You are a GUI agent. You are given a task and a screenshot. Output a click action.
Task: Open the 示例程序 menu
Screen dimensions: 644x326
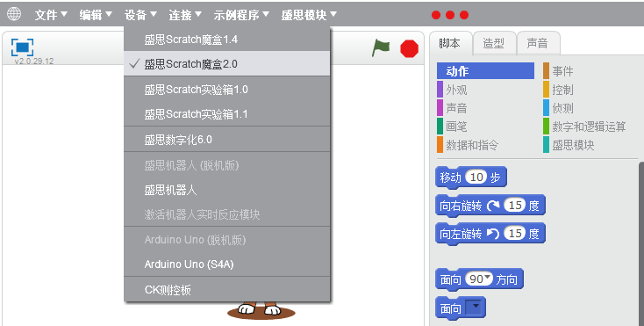tap(241, 15)
